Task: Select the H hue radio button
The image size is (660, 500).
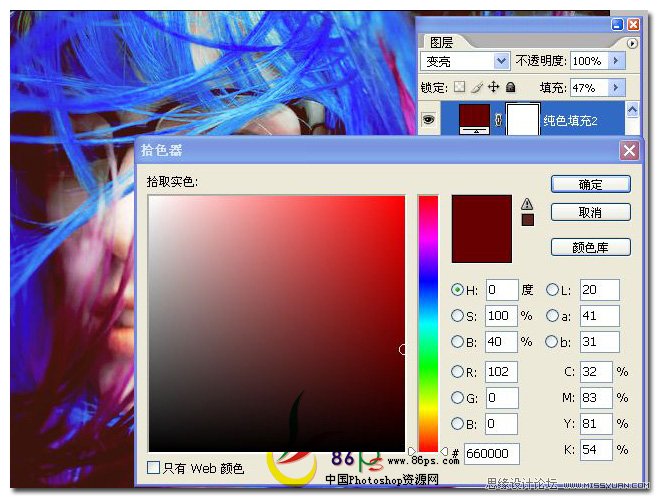Action: point(457,290)
